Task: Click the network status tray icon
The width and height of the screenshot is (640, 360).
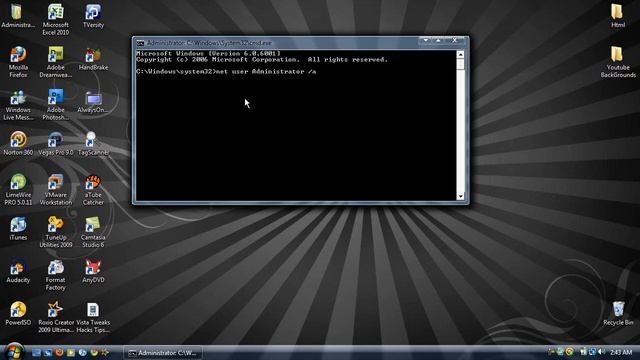Action: pyautogui.click(x=592, y=352)
